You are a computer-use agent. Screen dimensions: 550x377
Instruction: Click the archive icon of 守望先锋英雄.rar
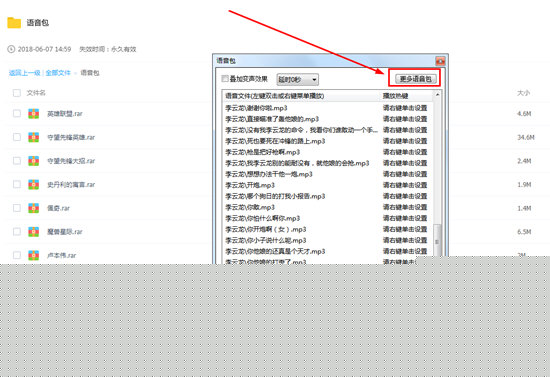tap(34, 137)
